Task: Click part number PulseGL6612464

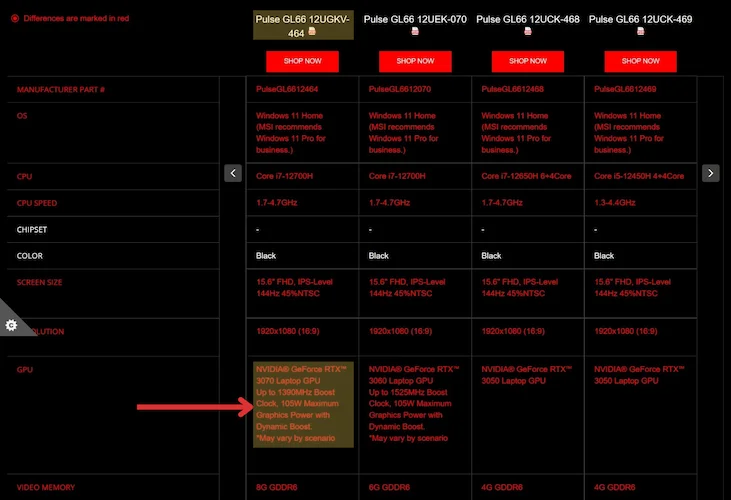Action: pos(287,89)
